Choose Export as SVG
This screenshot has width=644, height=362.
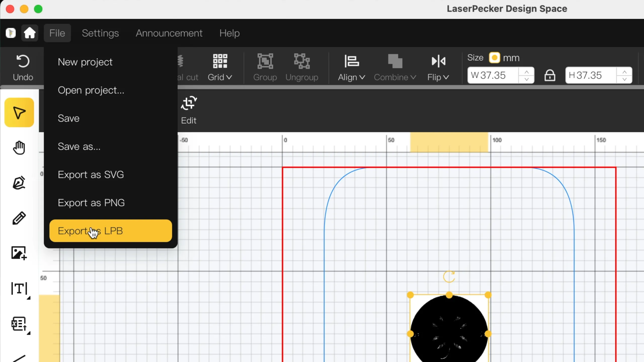click(111, 174)
